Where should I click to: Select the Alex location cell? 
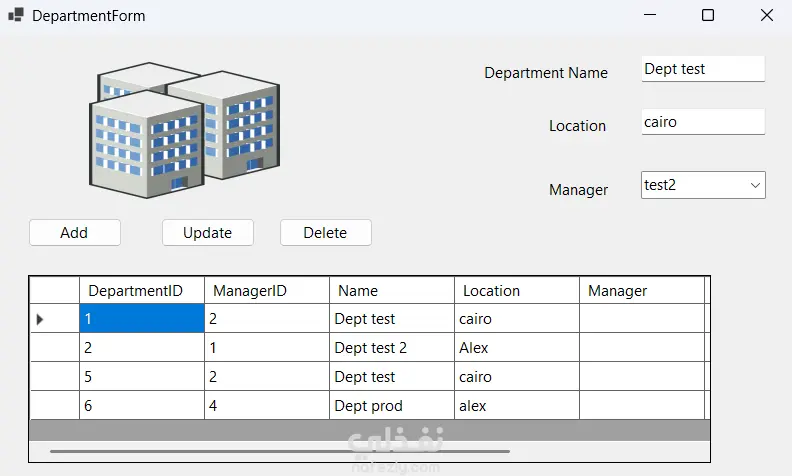(516, 348)
